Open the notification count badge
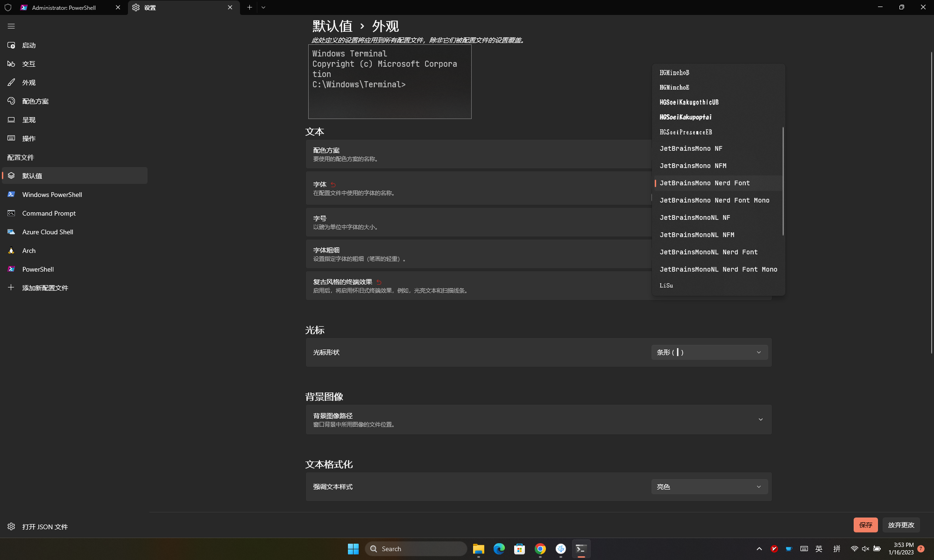Viewport: 934px width, 560px height. (x=921, y=549)
